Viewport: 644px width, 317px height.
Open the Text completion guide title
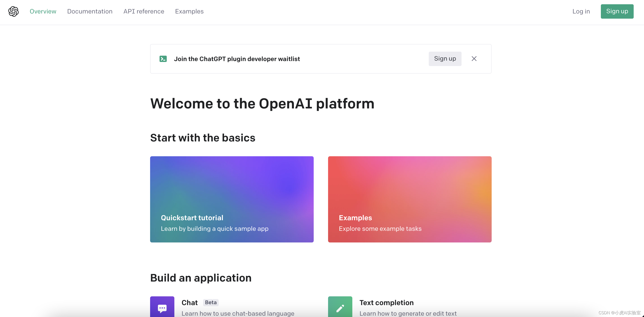(x=386, y=302)
